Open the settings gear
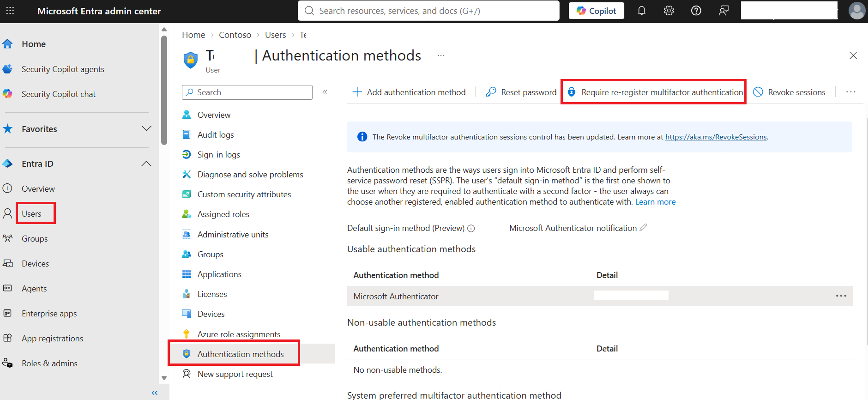 click(669, 11)
